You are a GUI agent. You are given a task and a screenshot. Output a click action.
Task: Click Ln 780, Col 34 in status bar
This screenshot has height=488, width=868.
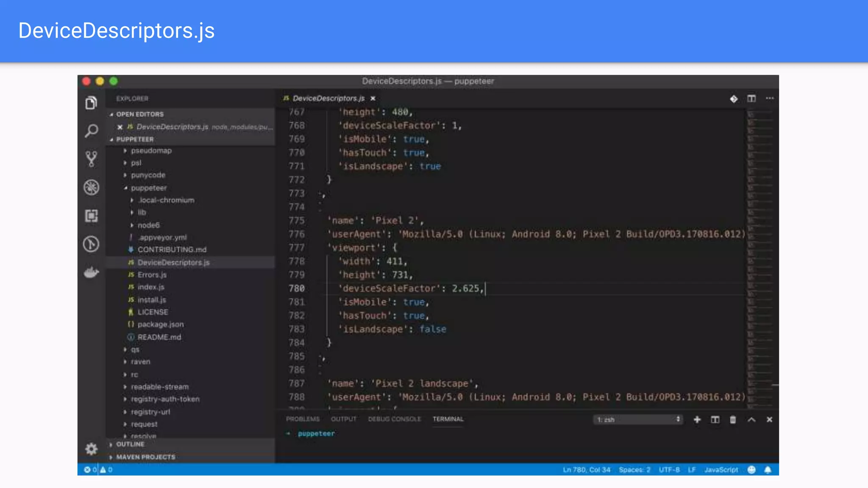point(587,470)
